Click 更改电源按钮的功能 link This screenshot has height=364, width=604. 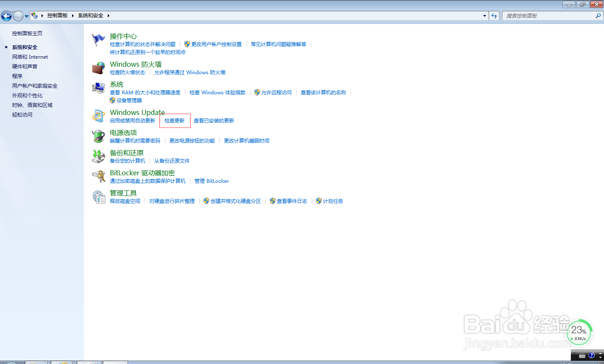point(192,140)
